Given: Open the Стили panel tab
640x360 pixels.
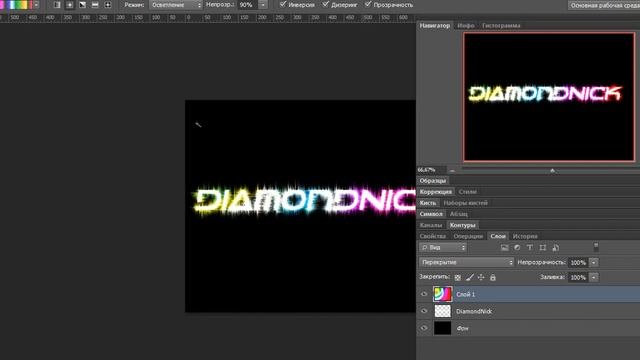Looking at the screenshot, I should [467, 191].
